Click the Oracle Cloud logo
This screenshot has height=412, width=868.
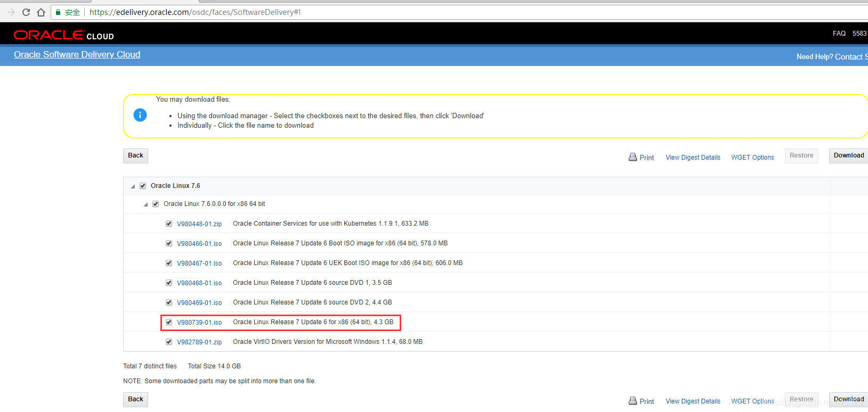(64, 35)
